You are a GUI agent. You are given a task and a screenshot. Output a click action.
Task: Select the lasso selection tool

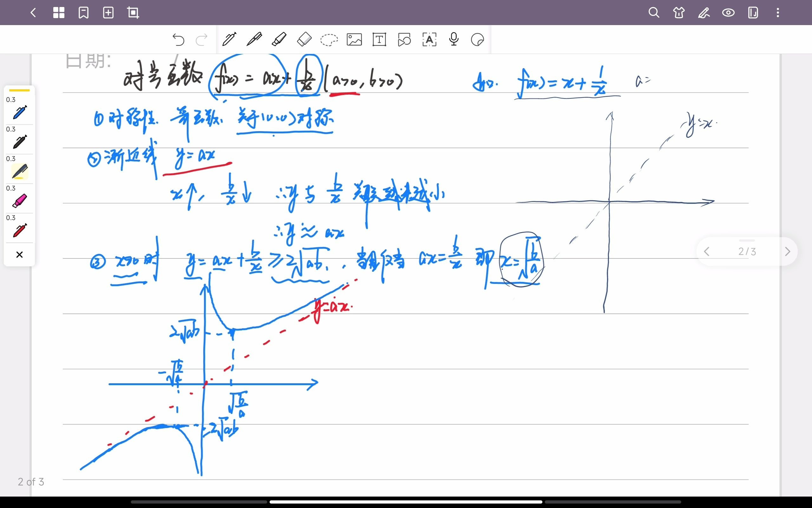[329, 40]
